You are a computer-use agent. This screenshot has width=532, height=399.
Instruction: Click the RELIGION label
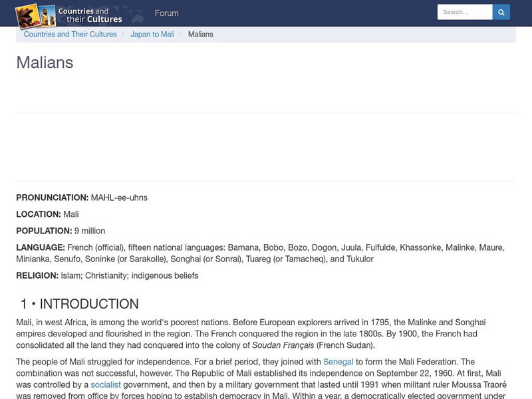click(37, 275)
